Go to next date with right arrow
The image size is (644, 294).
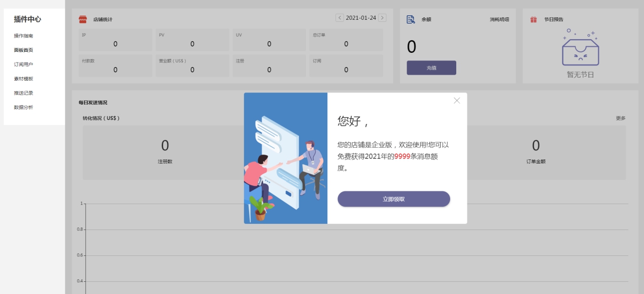pyautogui.click(x=382, y=18)
